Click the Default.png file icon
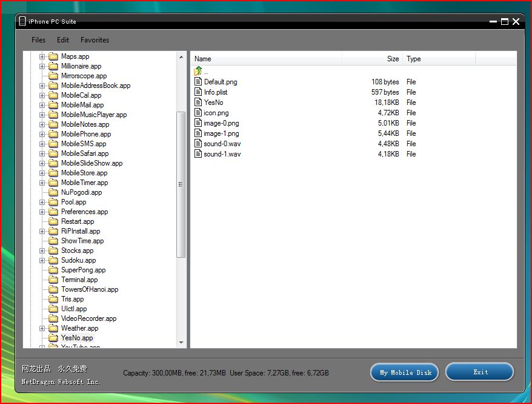 click(x=198, y=81)
